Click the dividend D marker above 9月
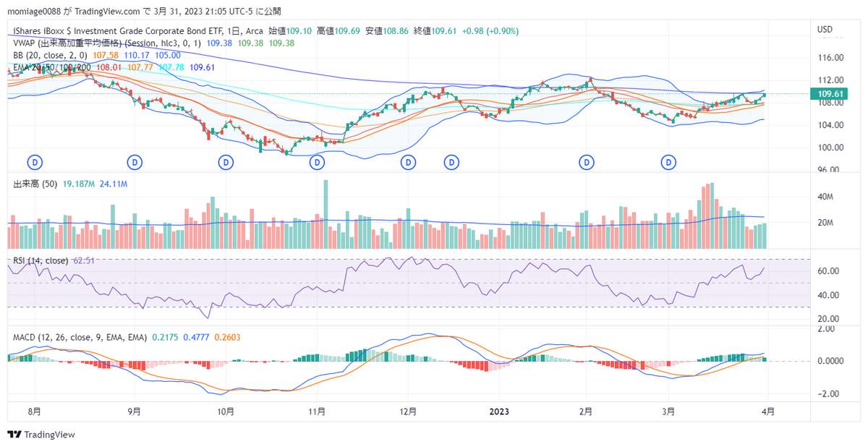Image resolution: width=868 pixels, height=447 pixels. [134, 161]
